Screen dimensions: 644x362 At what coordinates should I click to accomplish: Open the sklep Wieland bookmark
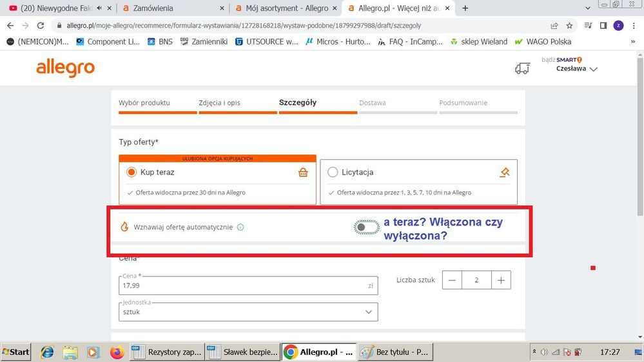coord(479,41)
